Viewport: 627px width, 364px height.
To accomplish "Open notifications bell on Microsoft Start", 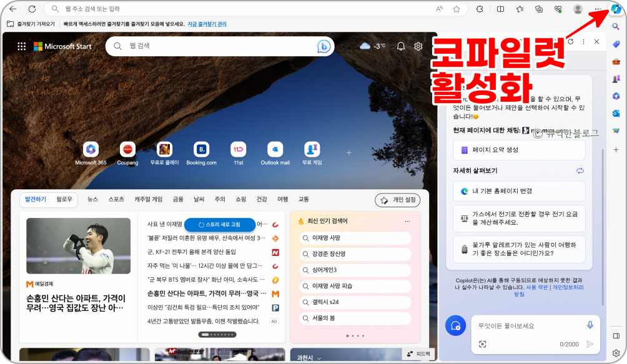I will (x=401, y=46).
